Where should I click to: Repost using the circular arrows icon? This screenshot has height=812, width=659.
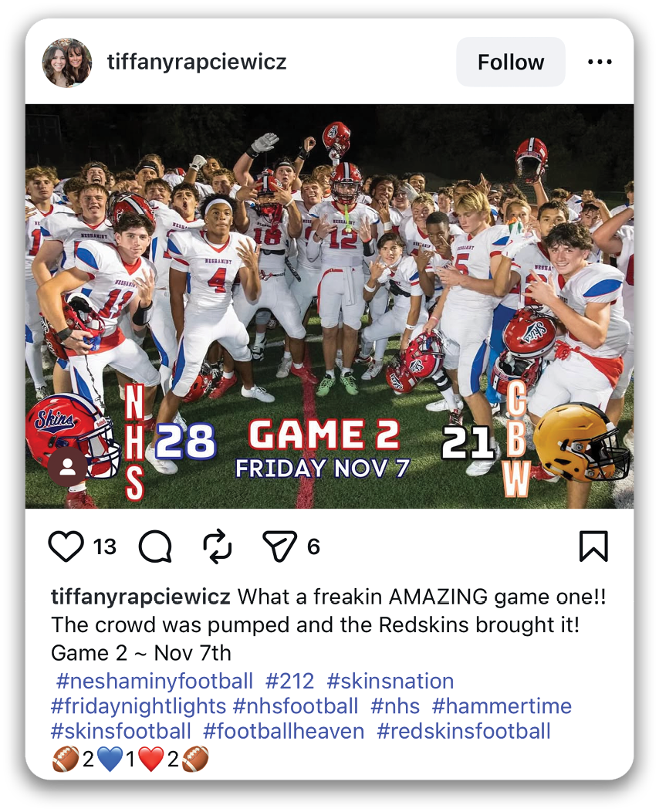[x=217, y=546]
